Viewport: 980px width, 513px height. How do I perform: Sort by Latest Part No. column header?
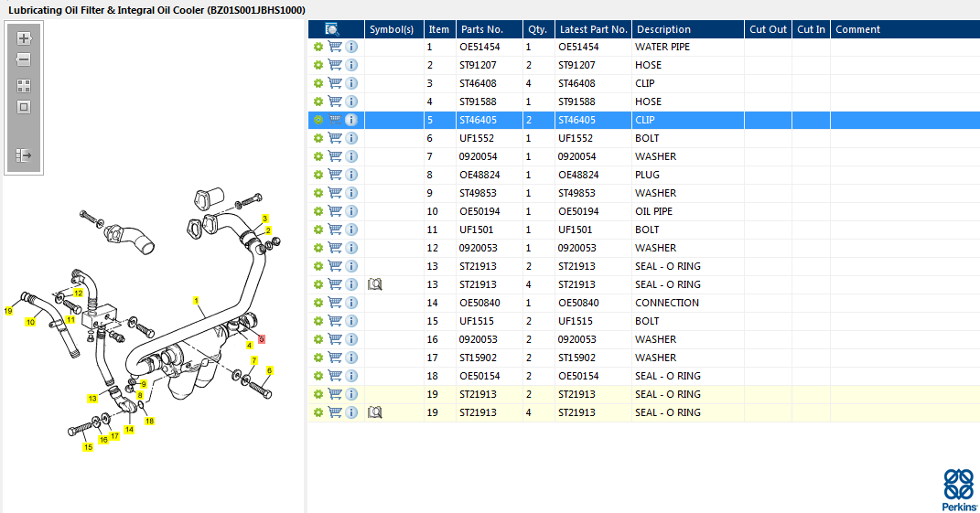tap(593, 29)
